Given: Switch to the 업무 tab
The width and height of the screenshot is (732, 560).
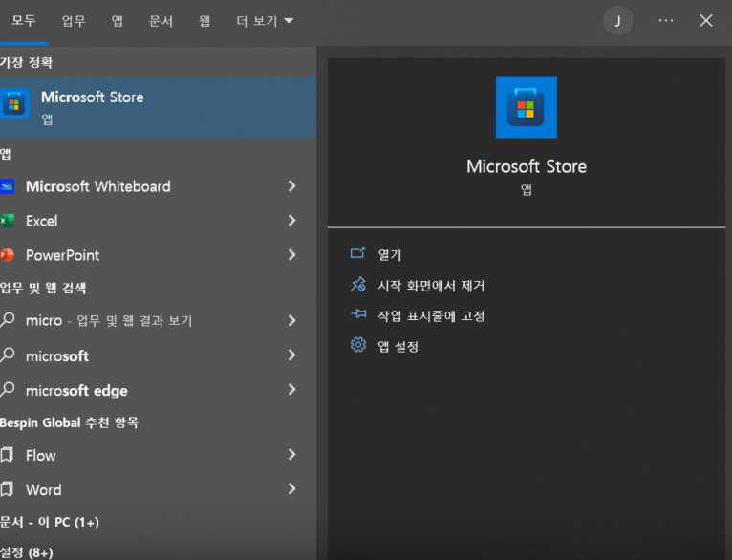Looking at the screenshot, I should (x=74, y=21).
